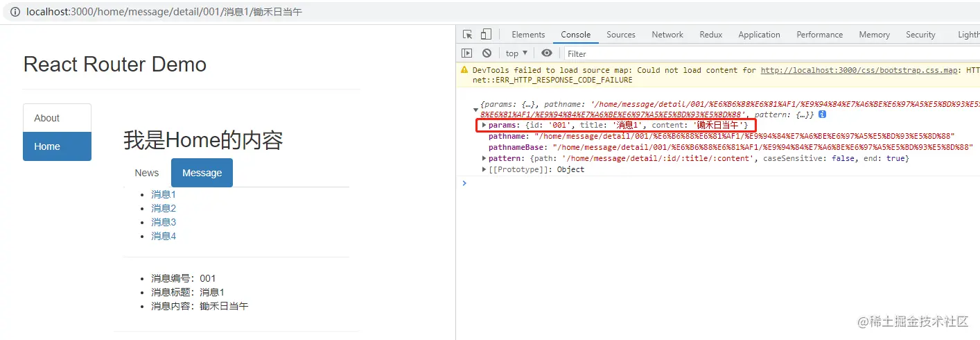
Task: Clear the console with the clear icon
Action: pos(487,53)
